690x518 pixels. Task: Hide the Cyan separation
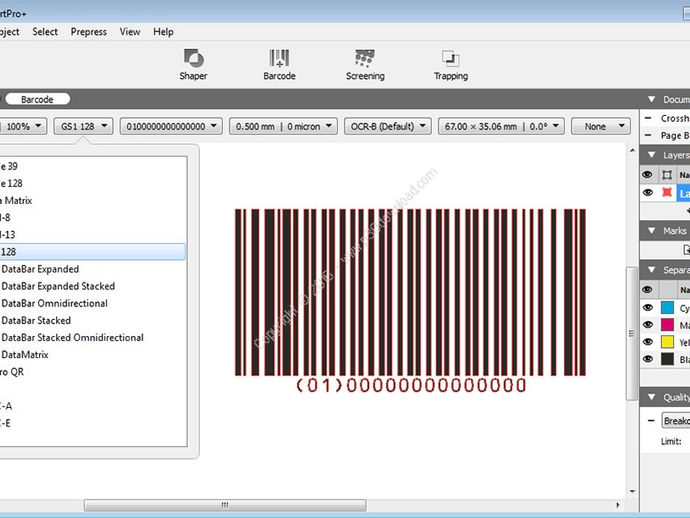pos(648,308)
